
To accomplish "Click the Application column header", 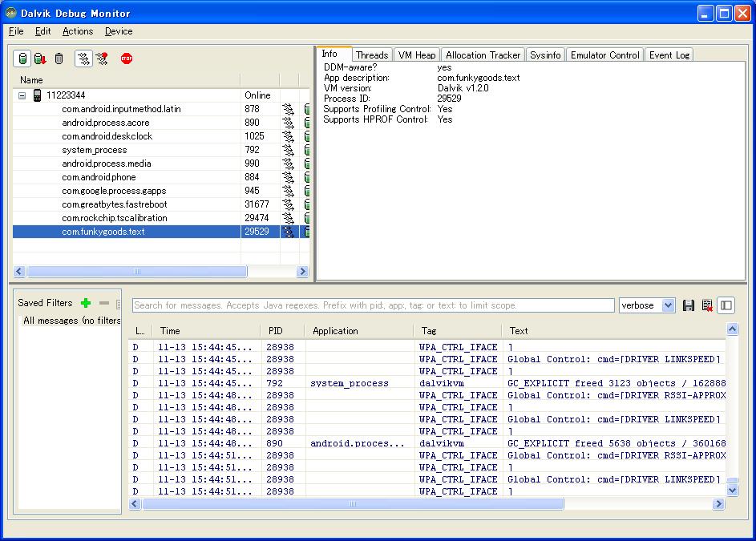I will pos(359,331).
